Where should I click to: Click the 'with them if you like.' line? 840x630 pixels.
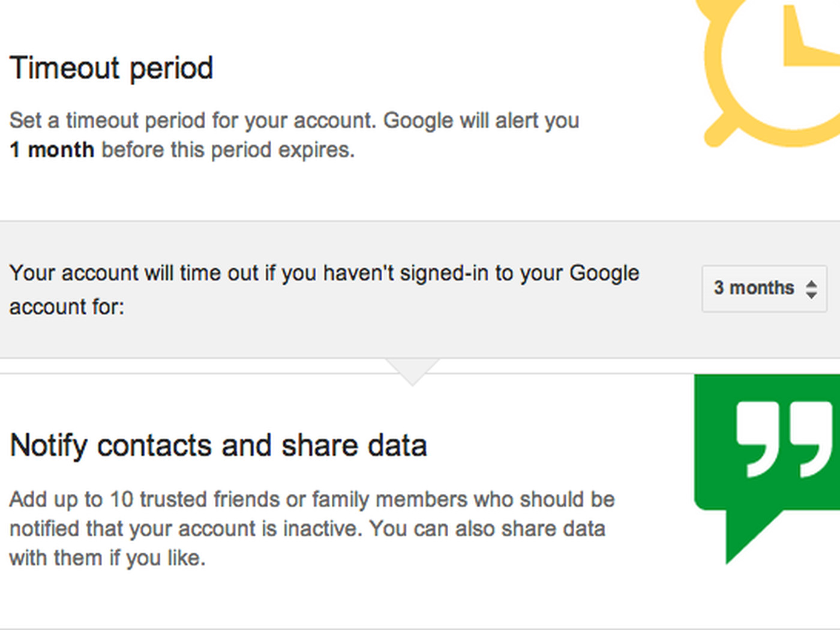pos(107,558)
